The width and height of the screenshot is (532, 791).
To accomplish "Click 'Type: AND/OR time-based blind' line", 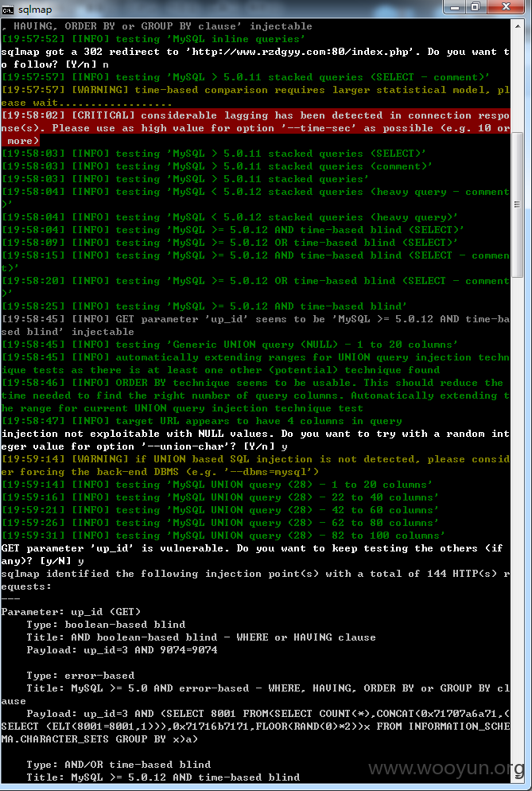I will pyautogui.click(x=118, y=764).
